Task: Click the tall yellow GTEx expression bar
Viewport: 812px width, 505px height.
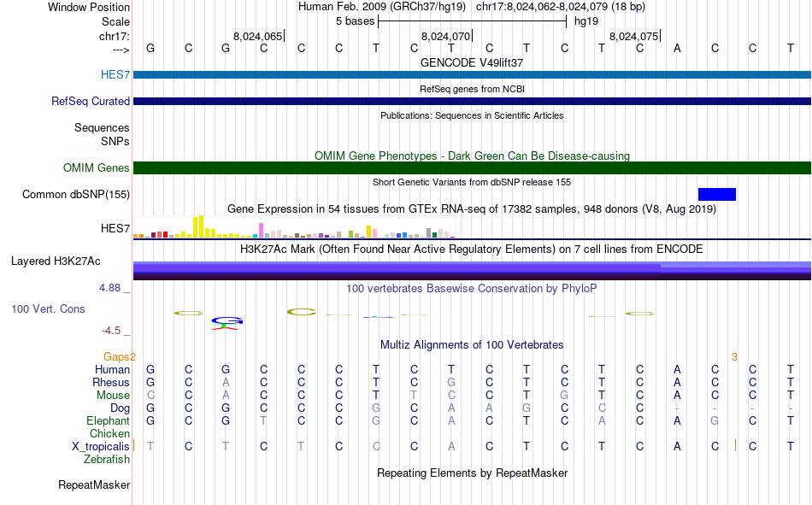Action: click(201, 226)
